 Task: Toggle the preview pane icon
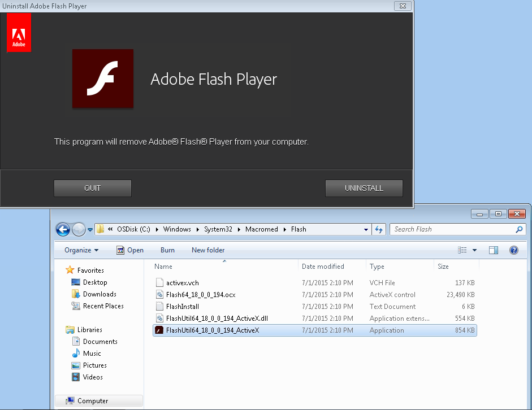coord(494,250)
